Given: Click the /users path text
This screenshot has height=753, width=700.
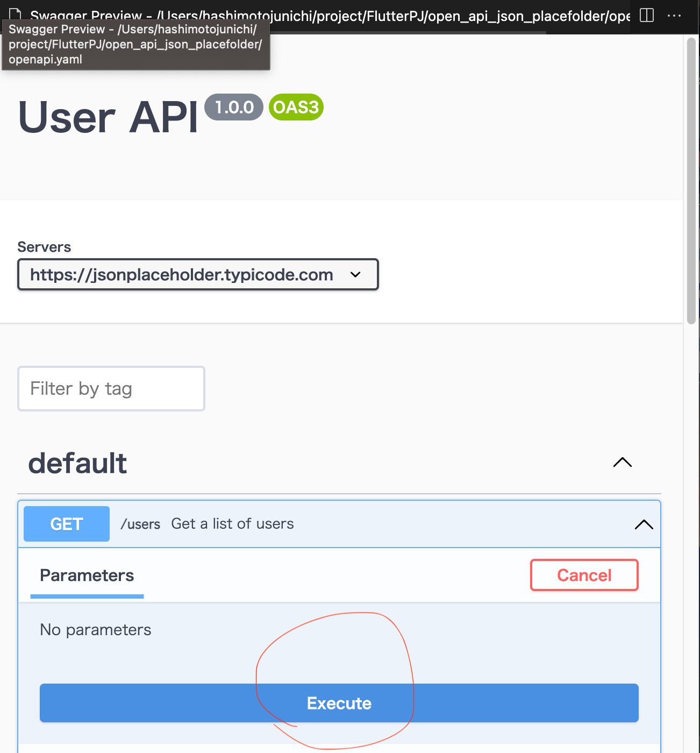Looking at the screenshot, I should (x=140, y=524).
